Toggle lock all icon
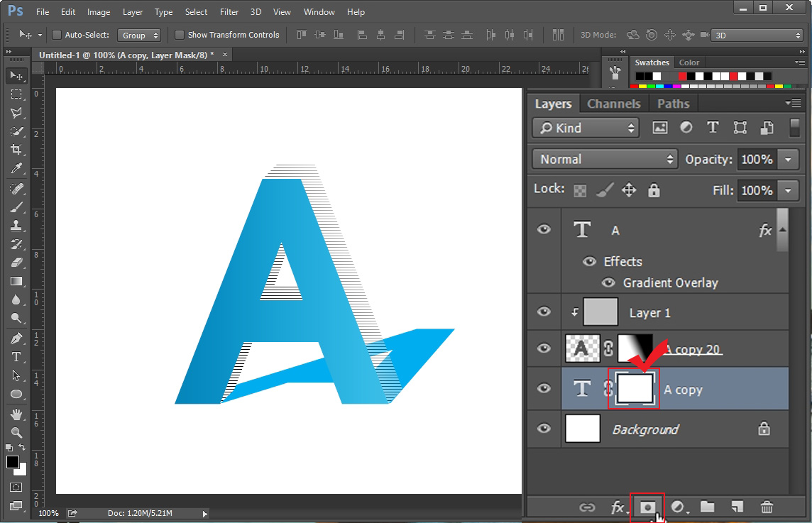This screenshot has width=812, height=523. 654,190
